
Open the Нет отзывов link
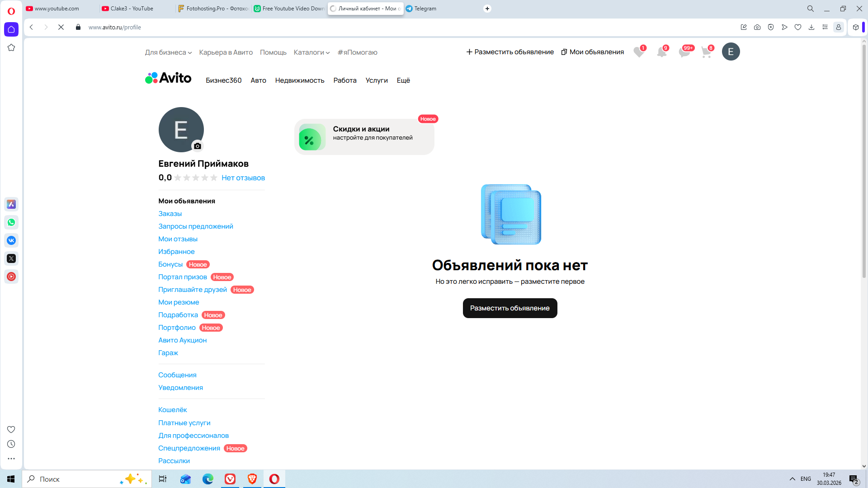243,178
